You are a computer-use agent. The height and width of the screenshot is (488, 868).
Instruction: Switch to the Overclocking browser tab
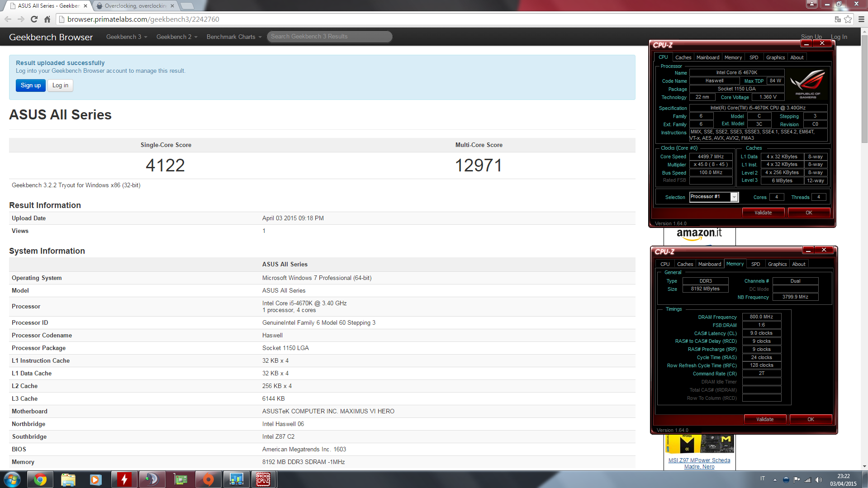click(x=135, y=6)
